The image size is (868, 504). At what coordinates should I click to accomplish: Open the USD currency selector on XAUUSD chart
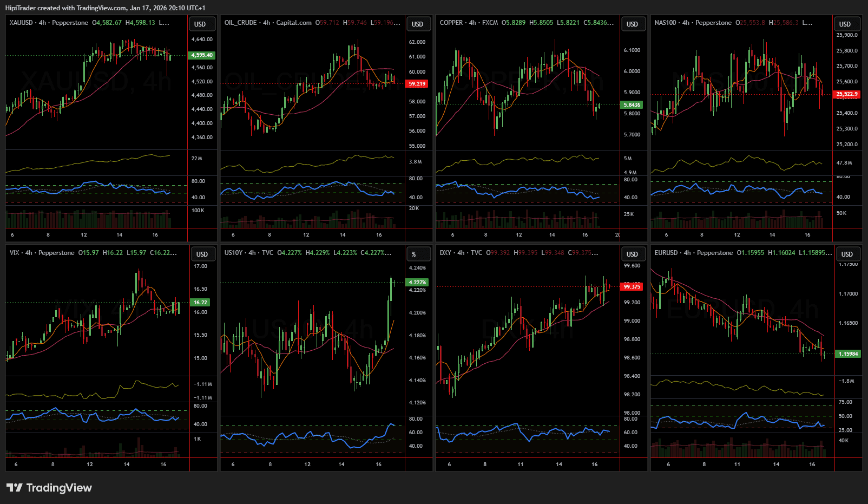click(x=201, y=24)
